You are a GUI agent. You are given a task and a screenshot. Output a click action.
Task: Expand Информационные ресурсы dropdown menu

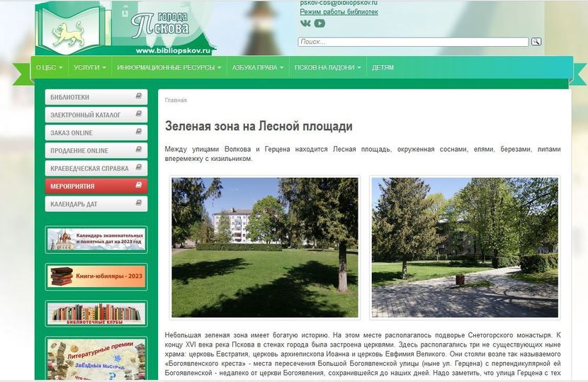click(x=169, y=67)
